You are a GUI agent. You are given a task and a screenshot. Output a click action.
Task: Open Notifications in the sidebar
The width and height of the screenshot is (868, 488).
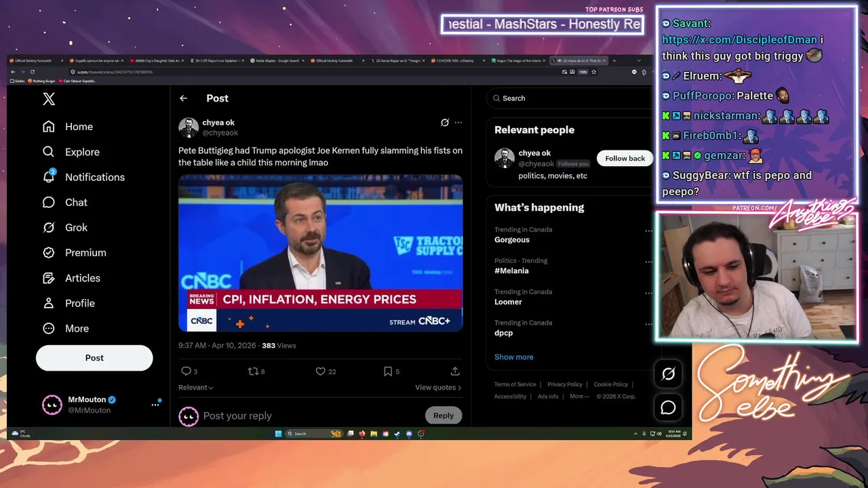pyautogui.click(x=83, y=177)
